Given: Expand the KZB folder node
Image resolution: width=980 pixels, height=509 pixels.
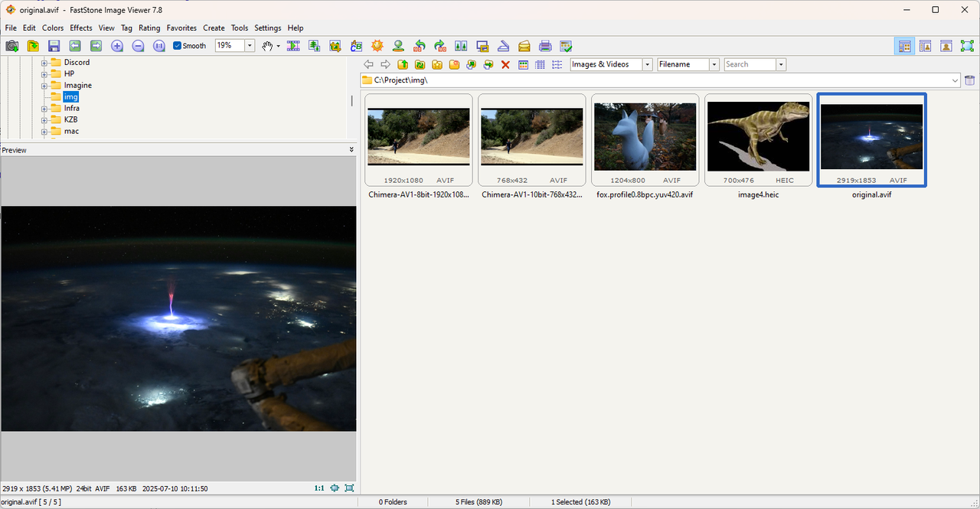Looking at the screenshot, I should [x=44, y=120].
